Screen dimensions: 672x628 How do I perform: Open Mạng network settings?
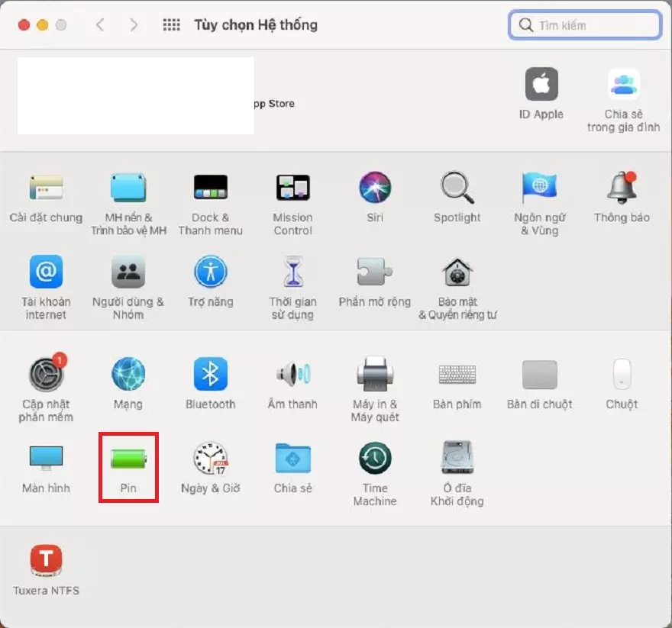(x=128, y=375)
